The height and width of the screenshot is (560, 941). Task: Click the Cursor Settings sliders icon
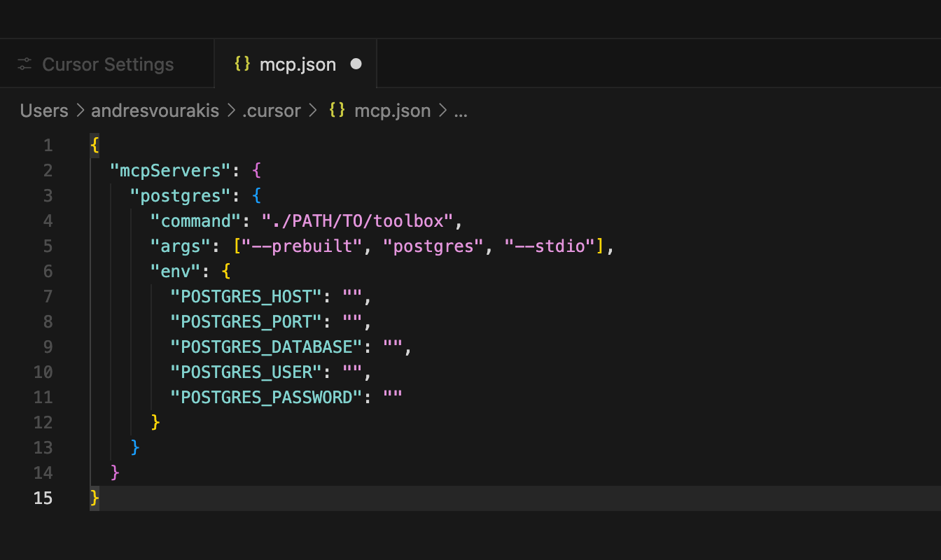(25, 64)
